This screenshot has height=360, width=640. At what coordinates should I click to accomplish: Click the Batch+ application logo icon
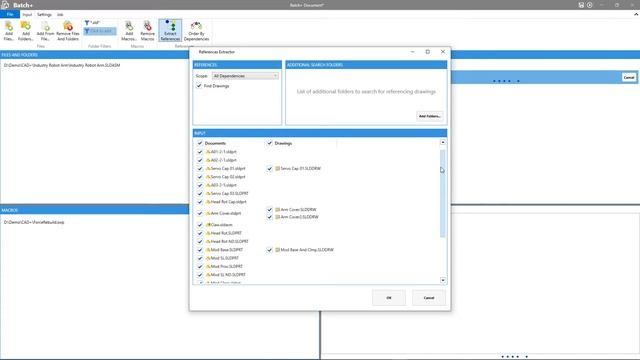(x=5, y=5)
